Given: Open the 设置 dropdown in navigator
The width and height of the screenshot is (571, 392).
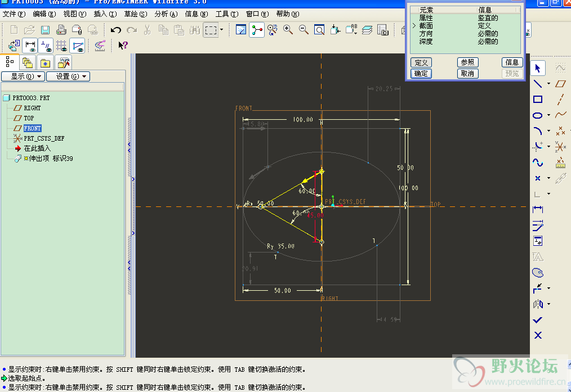Looking at the screenshot, I should [68, 76].
